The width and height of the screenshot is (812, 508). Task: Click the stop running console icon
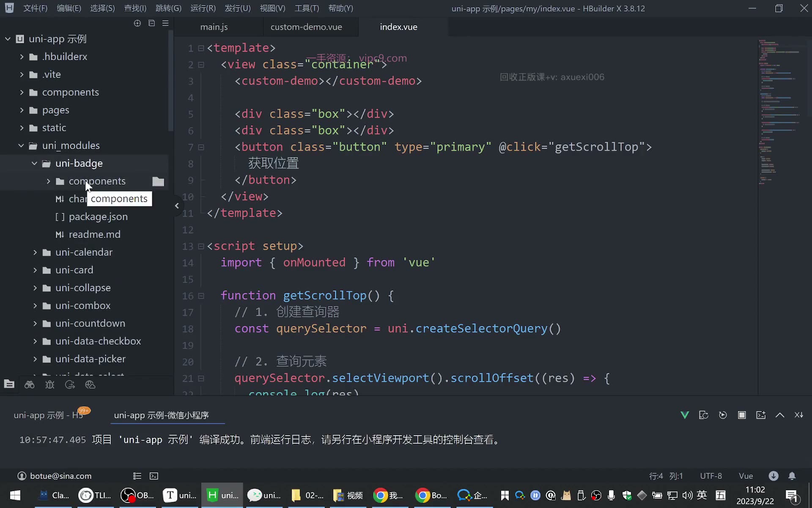[x=742, y=415]
